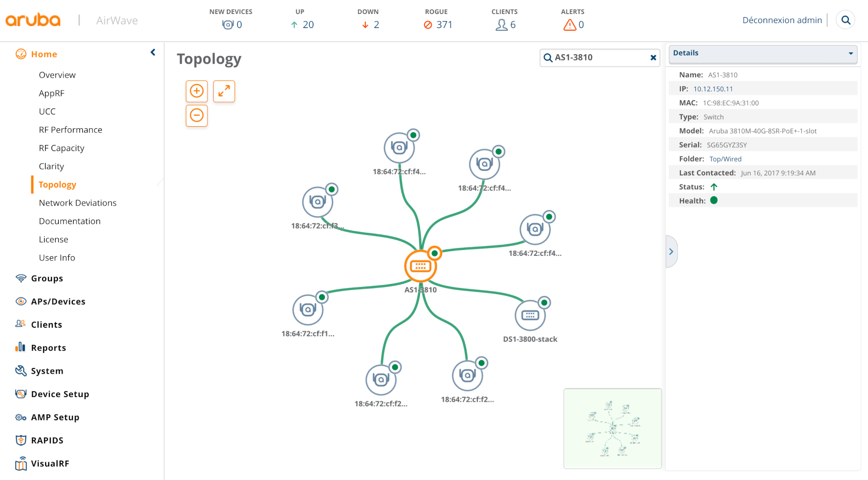The height and width of the screenshot is (480, 868).
Task: Click Déconnexion admin to log out
Action: pos(782,20)
